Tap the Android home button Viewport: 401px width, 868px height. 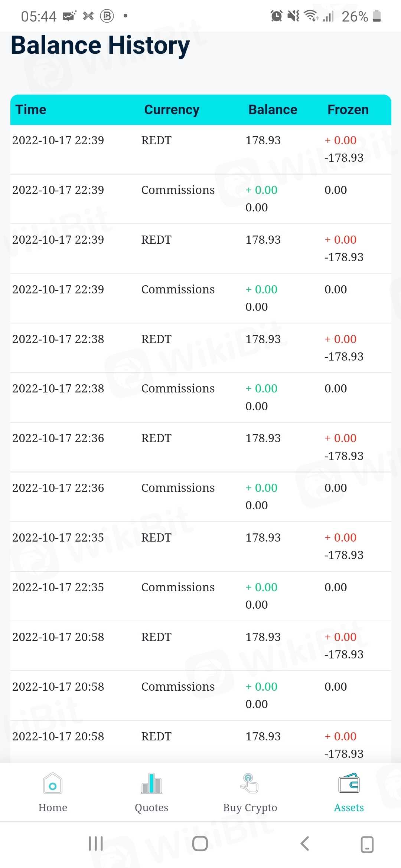pyautogui.click(x=200, y=844)
